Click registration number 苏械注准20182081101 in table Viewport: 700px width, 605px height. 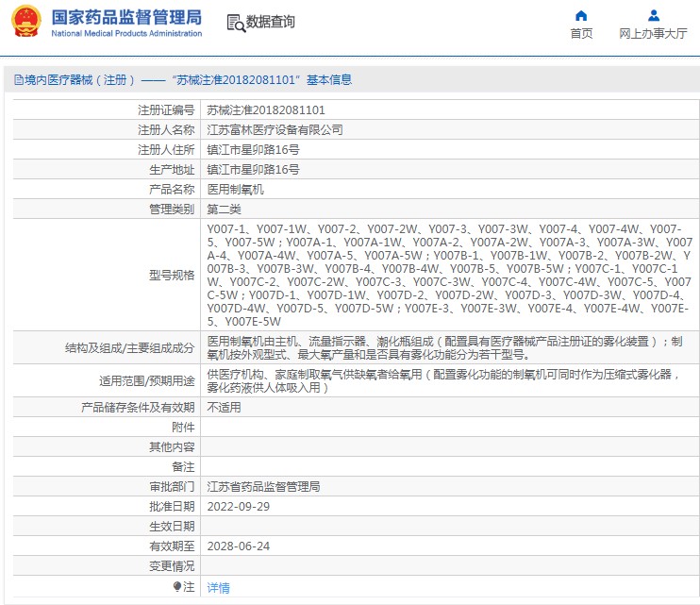pyautogui.click(x=266, y=110)
